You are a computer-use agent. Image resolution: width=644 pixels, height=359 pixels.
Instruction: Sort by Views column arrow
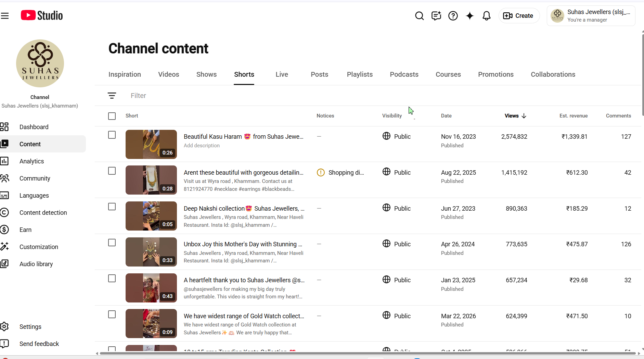pos(524,116)
